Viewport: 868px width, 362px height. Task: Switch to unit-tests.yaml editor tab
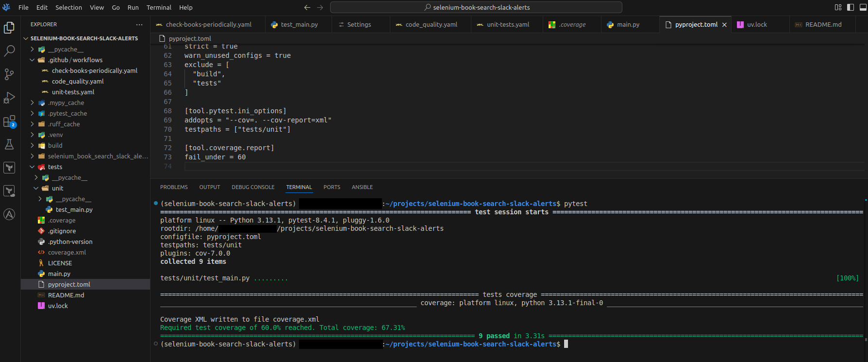coord(508,25)
